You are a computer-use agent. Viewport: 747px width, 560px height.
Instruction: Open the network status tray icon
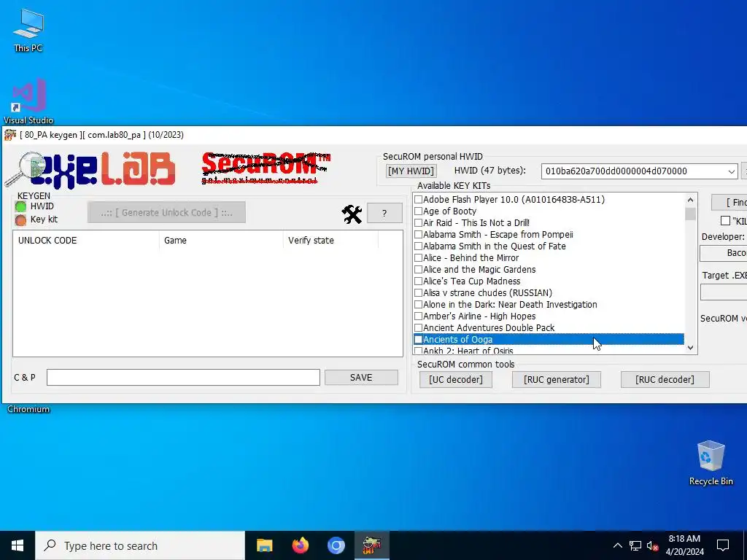[635, 545]
